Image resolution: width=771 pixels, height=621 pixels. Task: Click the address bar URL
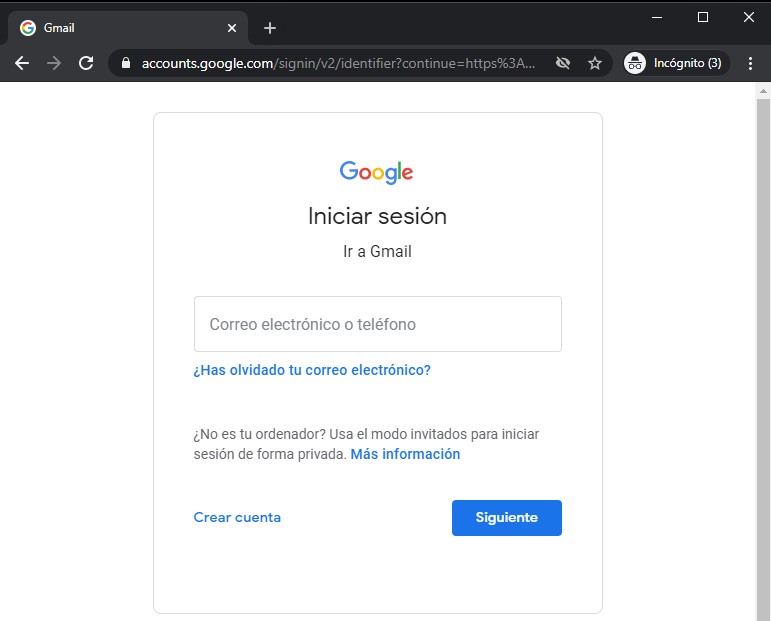point(340,63)
